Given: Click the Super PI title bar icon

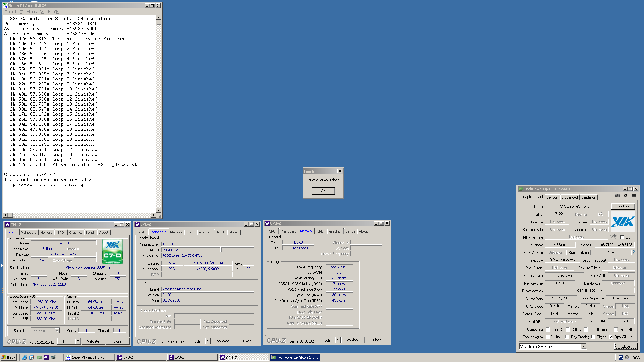Looking at the screenshot, I should 6,6.
